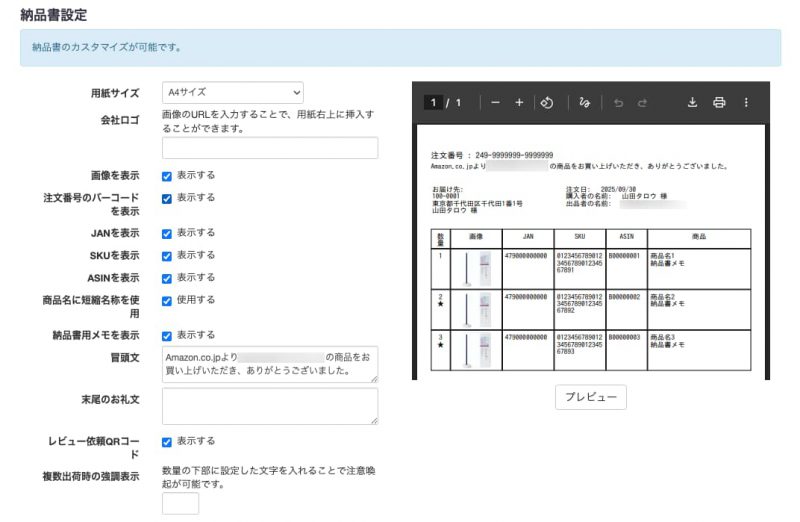Rotate the PDF preview page
This screenshot has width=800, height=522.
pos(547,103)
